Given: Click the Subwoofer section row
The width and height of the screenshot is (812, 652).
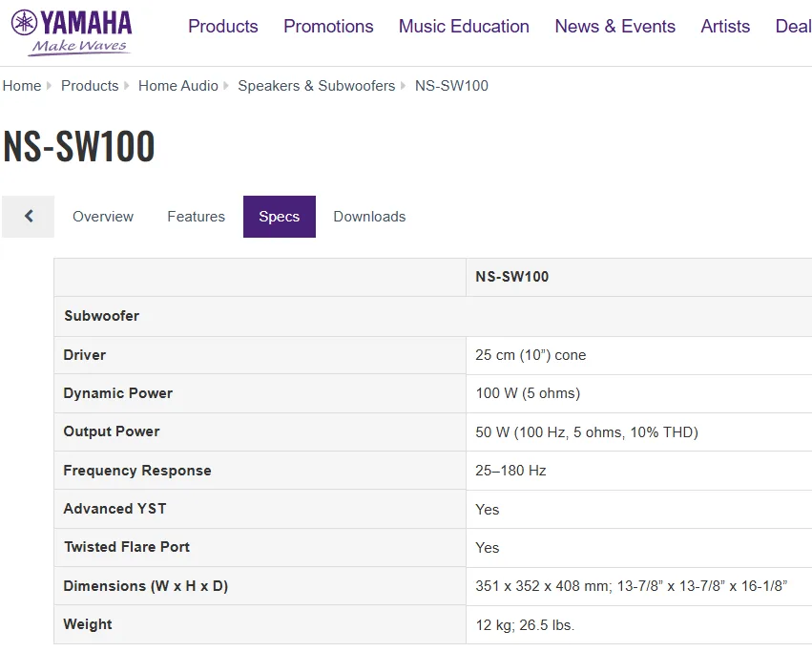Looking at the screenshot, I should coord(433,316).
